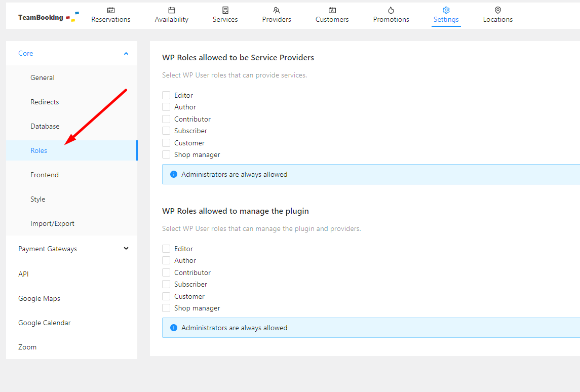Tick Subscriber under manage the plugin

[x=166, y=284]
